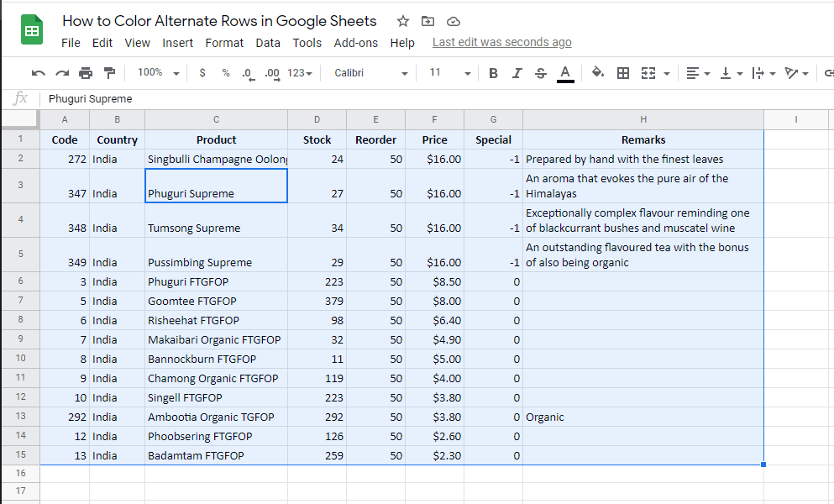Insert a link via the toolbar

pos(830,72)
